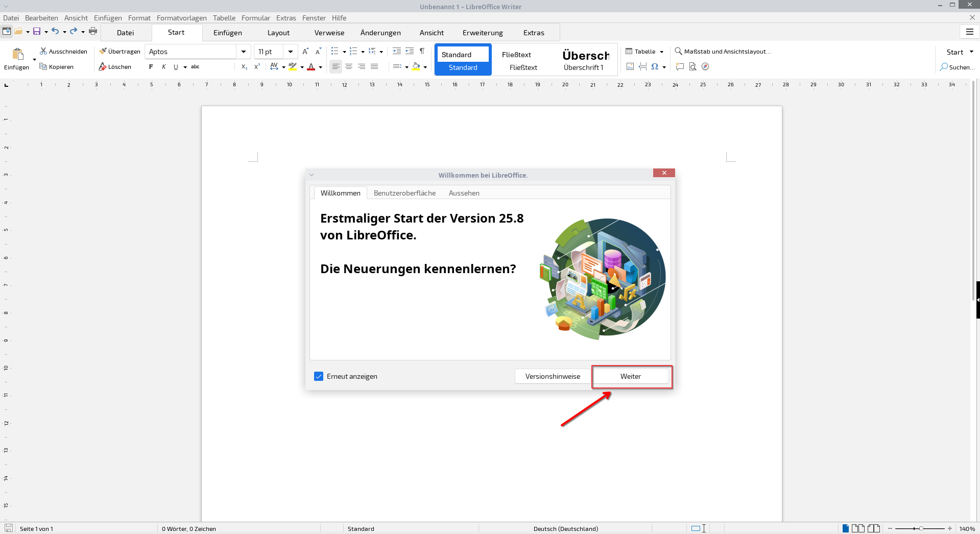The height and width of the screenshot is (534, 980).
Task: Toggle formatting marks with the pilcrow icon
Action: click(422, 51)
